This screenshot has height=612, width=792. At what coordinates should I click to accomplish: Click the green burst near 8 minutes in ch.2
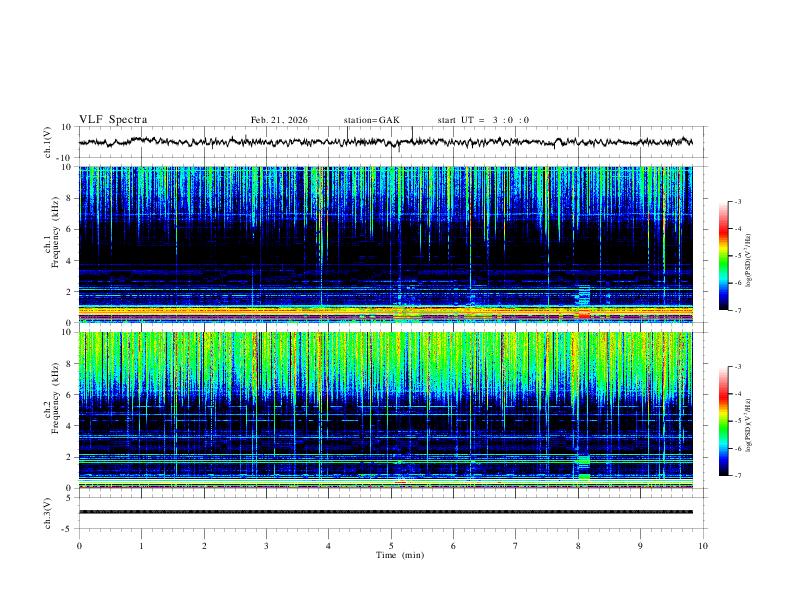coord(583,460)
